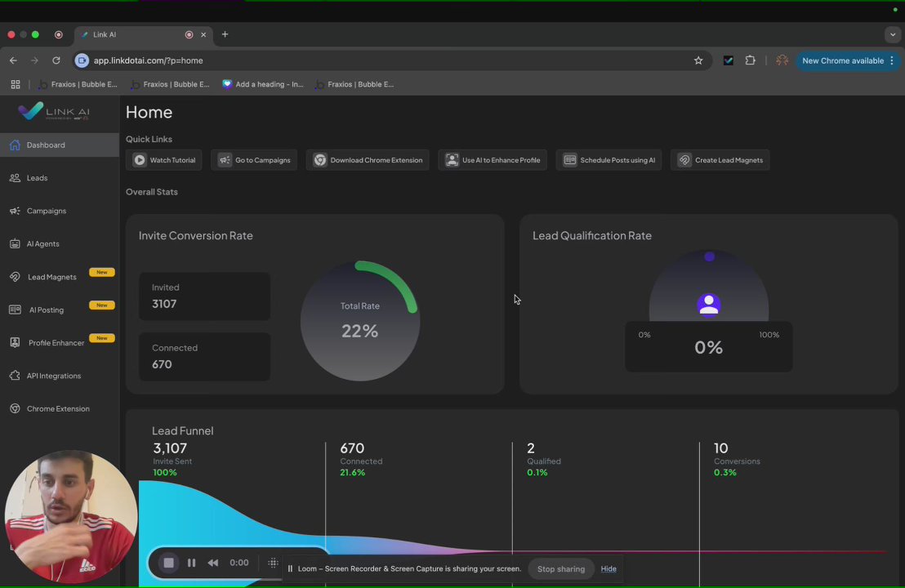This screenshot has width=905, height=588.
Task: Select the Campaigns megaphone icon
Action: coord(15,211)
